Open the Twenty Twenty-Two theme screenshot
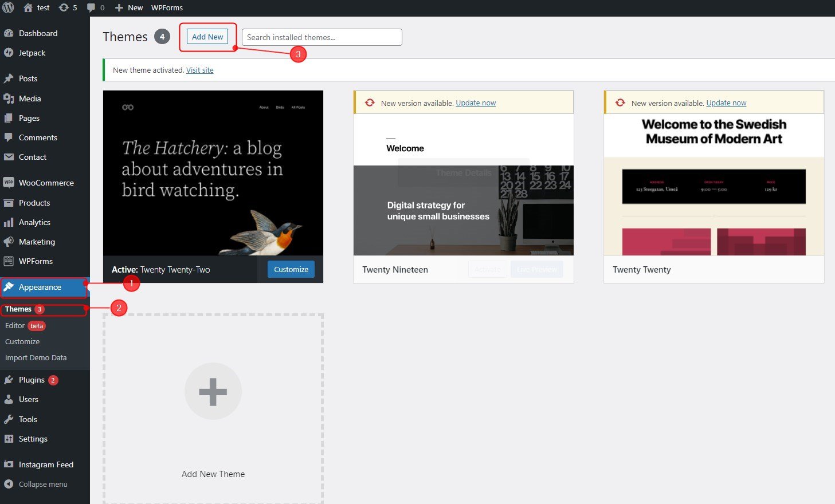Viewport: 835px width, 504px height. click(x=213, y=173)
